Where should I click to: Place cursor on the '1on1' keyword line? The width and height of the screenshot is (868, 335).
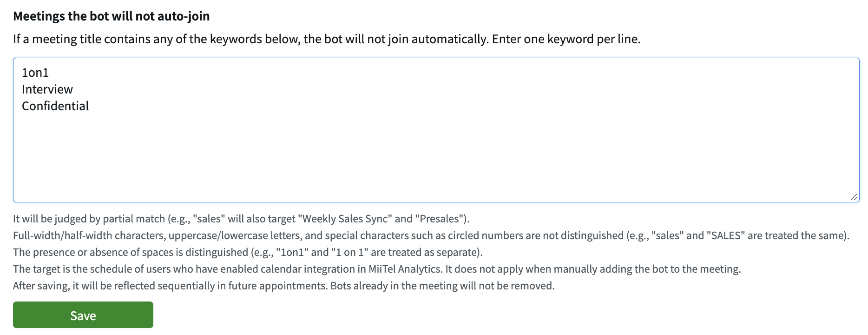(35, 73)
